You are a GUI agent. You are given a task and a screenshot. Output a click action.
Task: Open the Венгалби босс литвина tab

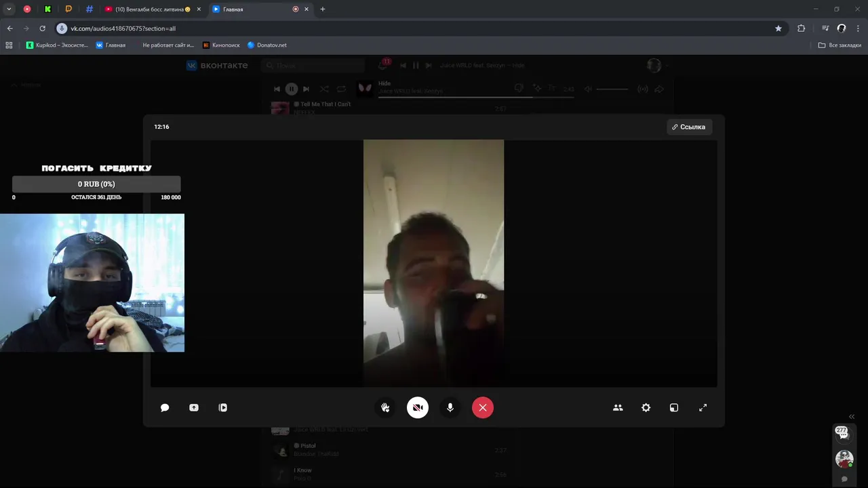tap(148, 9)
